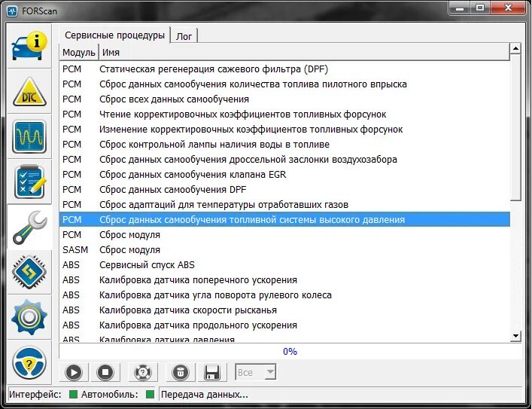The width and height of the screenshot is (532, 409).
Task: Select Изменение корректировочных коэффициентов топливных форсунок
Action: (284, 130)
